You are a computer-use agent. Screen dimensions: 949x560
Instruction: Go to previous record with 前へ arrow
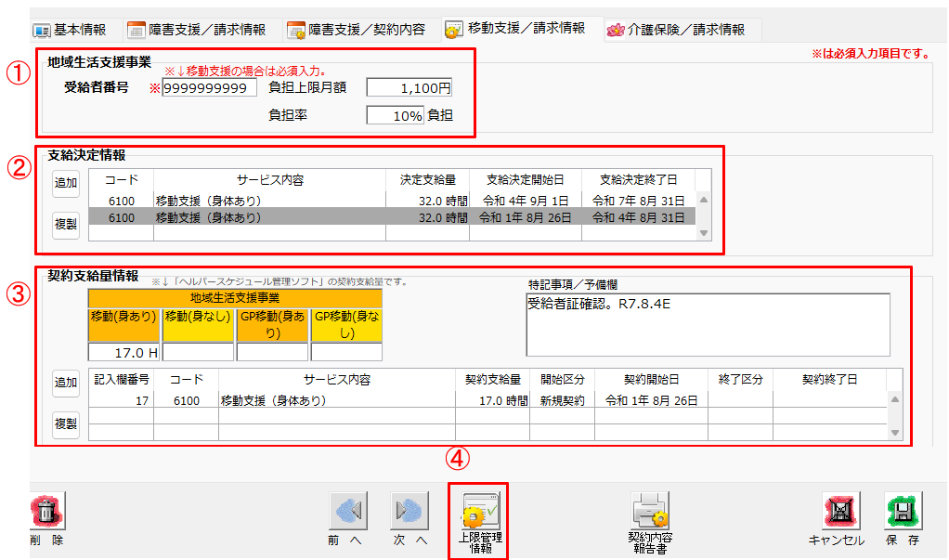[x=348, y=512]
